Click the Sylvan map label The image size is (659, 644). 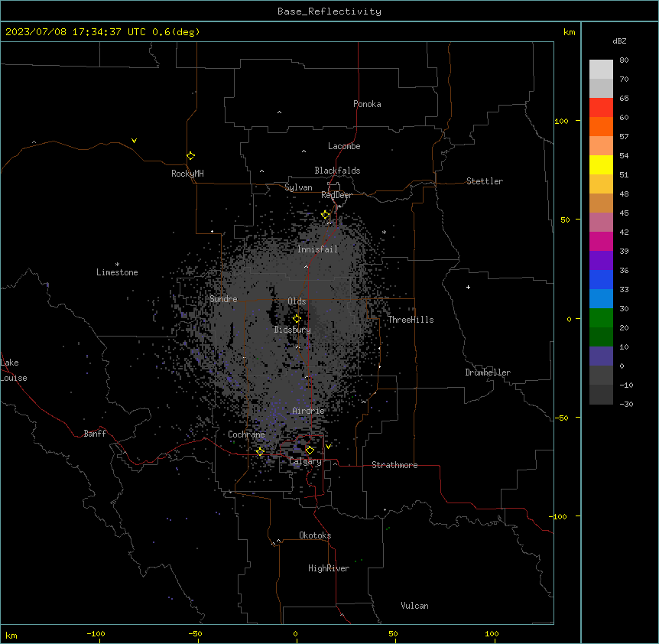pyautogui.click(x=298, y=187)
